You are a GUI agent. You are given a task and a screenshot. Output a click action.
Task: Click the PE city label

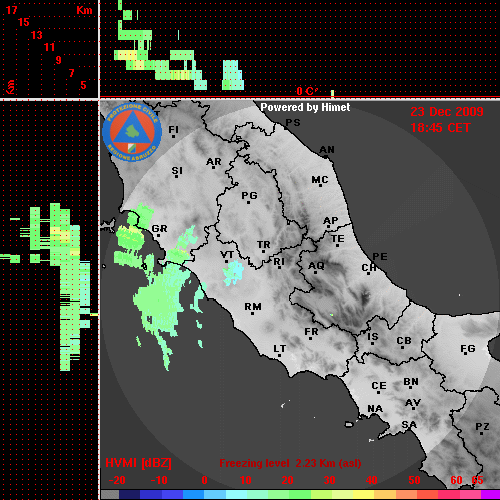click(380, 257)
